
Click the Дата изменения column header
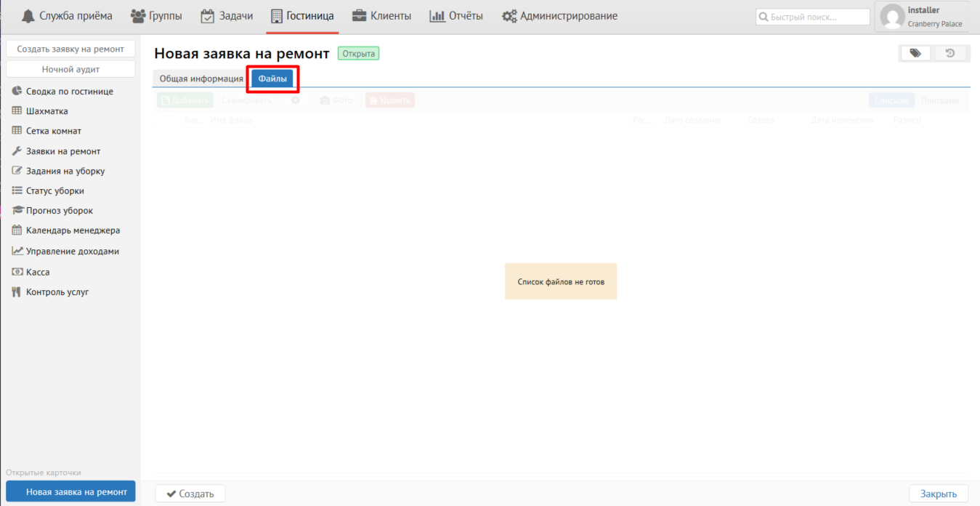pyautogui.click(x=842, y=120)
